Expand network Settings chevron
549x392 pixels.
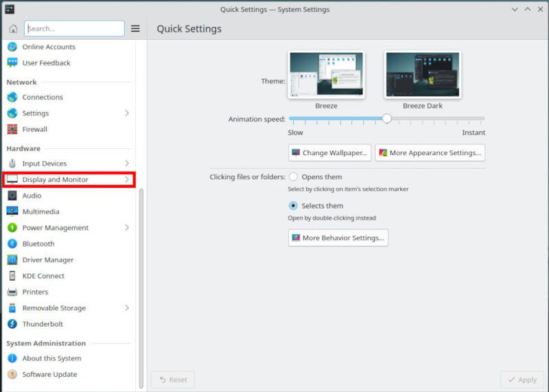[x=127, y=113]
